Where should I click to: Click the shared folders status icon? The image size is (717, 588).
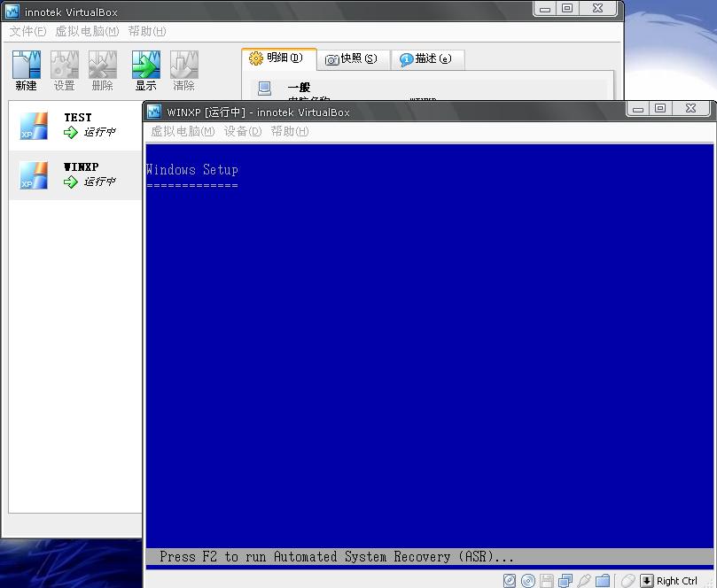click(603, 581)
